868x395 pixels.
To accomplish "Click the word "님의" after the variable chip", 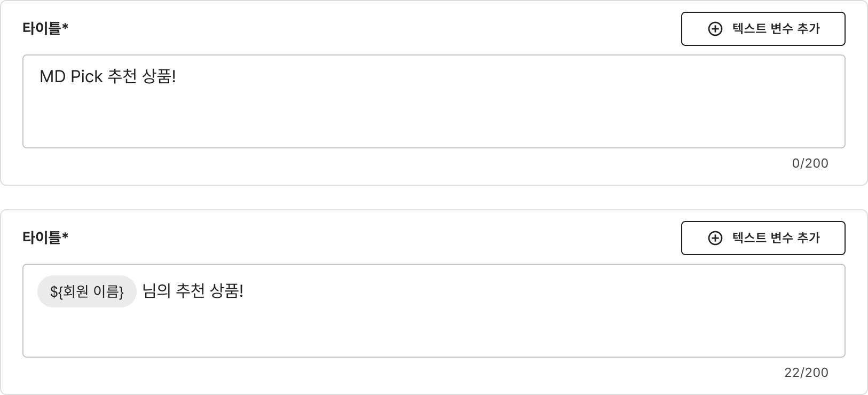I will 156,291.
